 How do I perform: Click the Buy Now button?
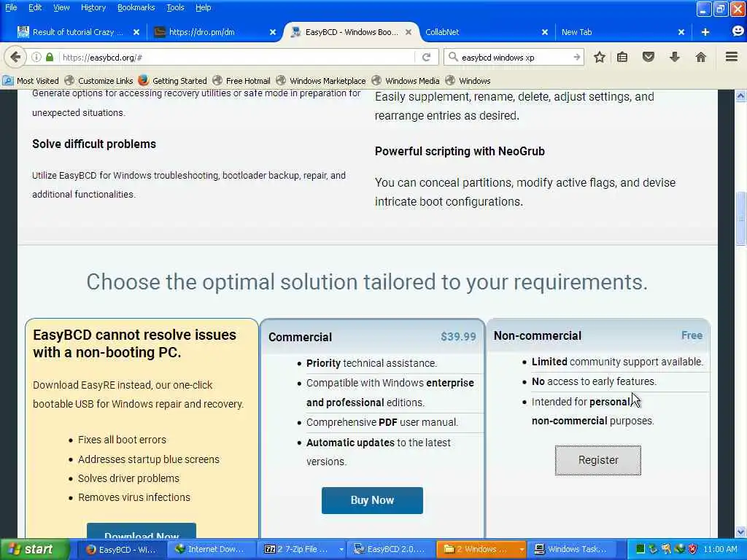[372, 500]
